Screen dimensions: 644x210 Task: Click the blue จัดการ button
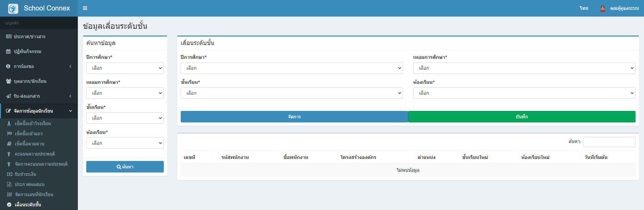294,117
